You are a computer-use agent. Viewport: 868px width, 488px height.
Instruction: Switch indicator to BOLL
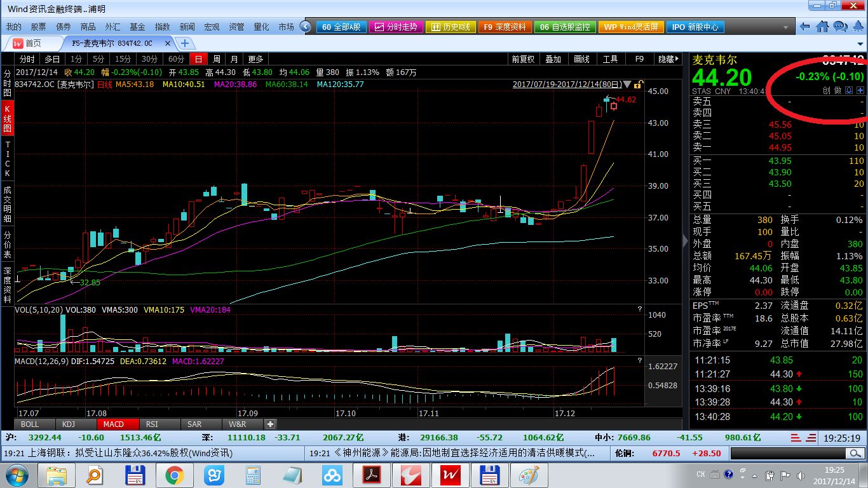(30, 424)
